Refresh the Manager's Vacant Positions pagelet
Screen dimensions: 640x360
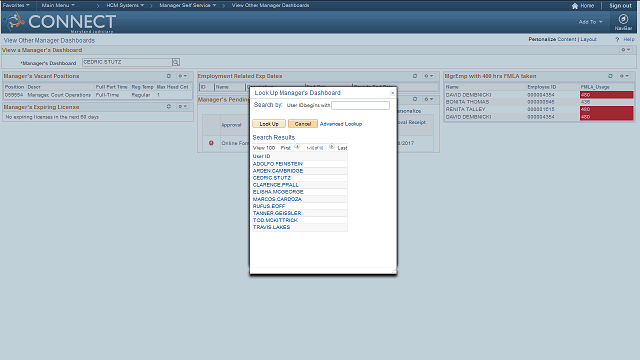169,76
